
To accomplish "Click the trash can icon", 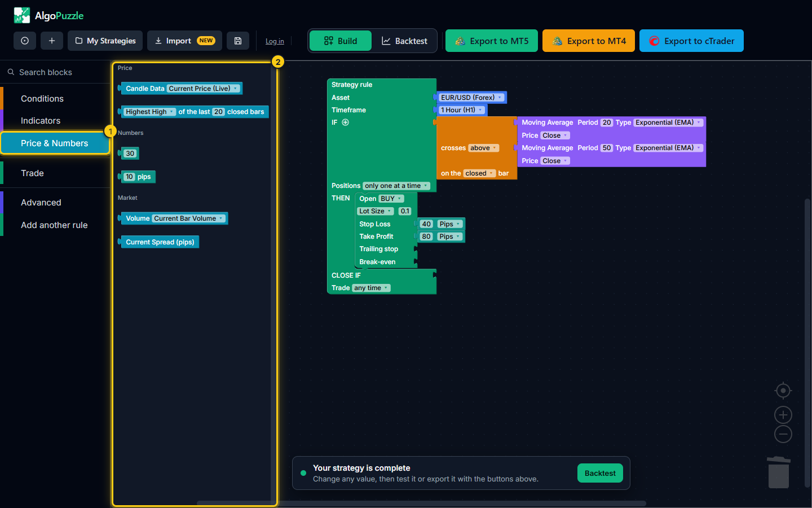I will point(779,472).
